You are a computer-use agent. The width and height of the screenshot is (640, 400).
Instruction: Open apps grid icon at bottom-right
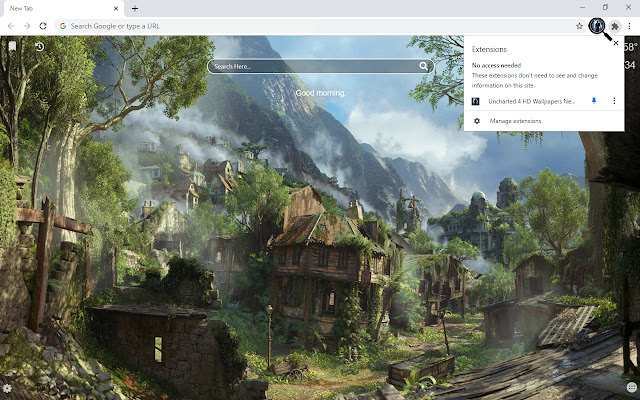(631, 387)
